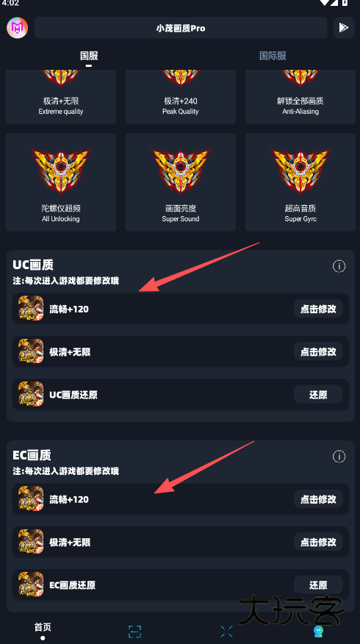Image resolution: width=360 pixels, height=644 pixels.
Task: Tap the 小茂画质Pro title bar
Action: pyautogui.click(x=181, y=28)
